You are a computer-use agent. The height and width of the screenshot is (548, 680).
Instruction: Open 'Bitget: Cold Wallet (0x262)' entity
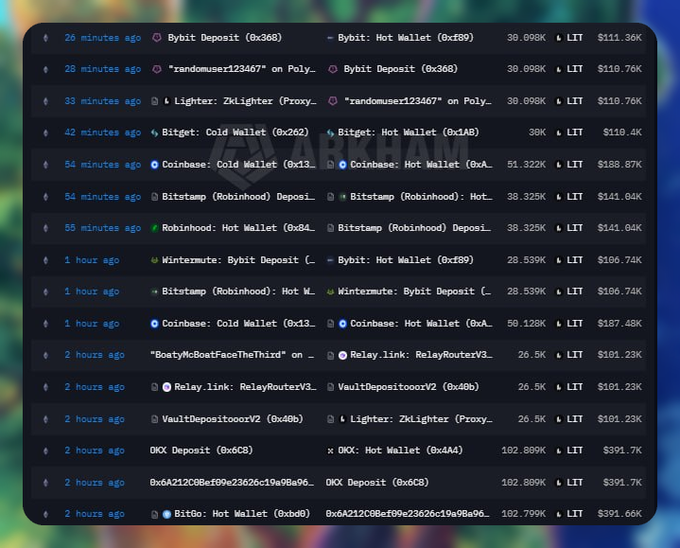pyautogui.click(x=235, y=133)
